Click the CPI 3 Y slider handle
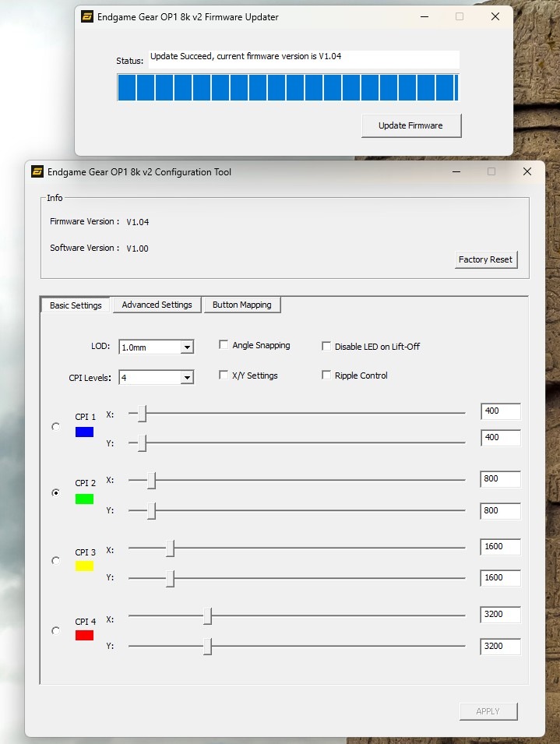560x744 pixels. 171,578
